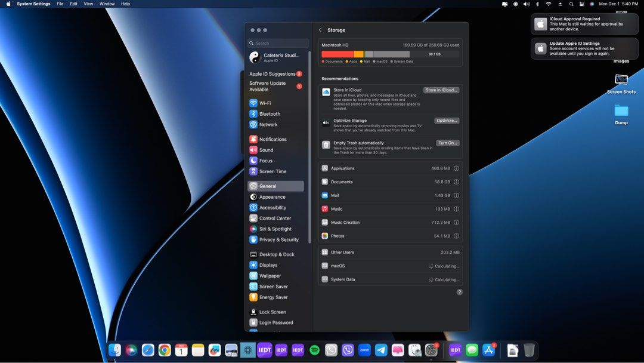Open info for Music Creation storage
Screen dimensions: 644x363
point(456,223)
